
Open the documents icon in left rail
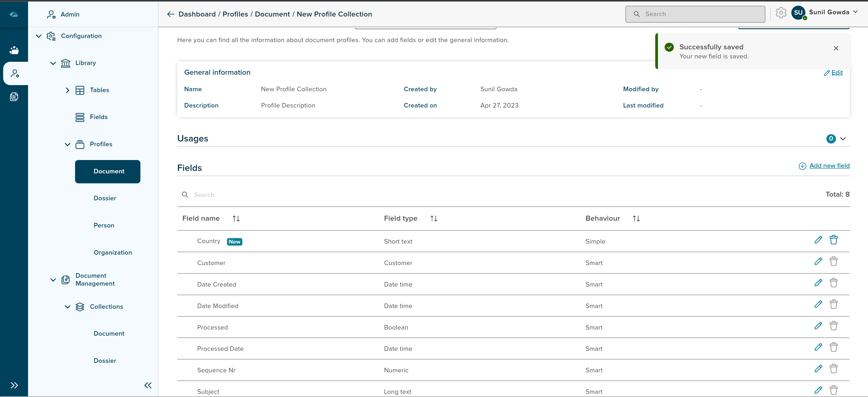[x=14, y=97]
